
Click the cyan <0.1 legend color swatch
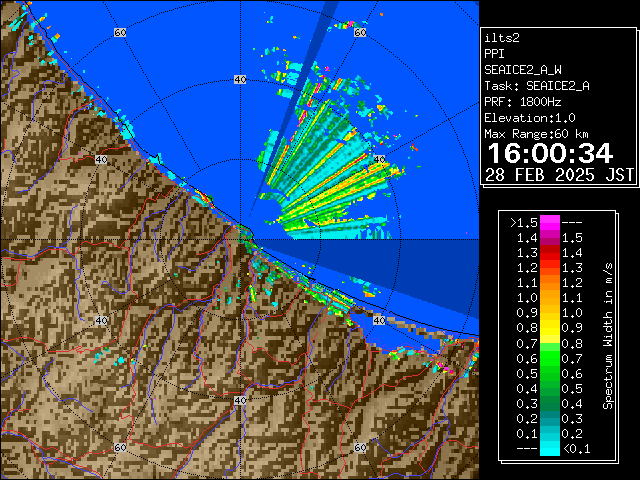550,448
